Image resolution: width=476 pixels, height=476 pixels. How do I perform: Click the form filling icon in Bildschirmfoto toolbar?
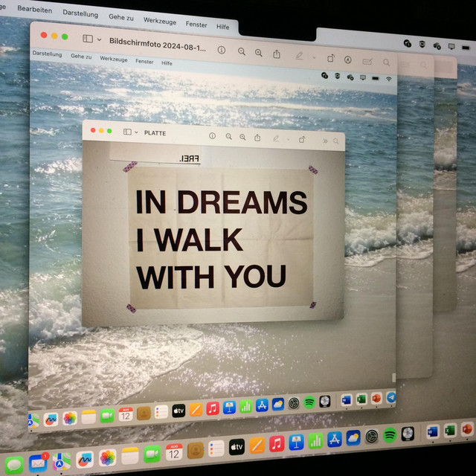point(367,62)
